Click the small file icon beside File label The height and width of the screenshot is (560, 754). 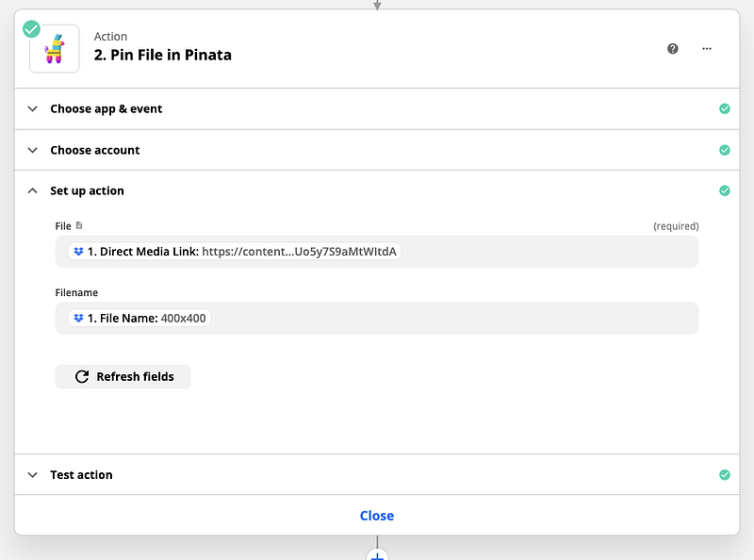coord(79,225)
